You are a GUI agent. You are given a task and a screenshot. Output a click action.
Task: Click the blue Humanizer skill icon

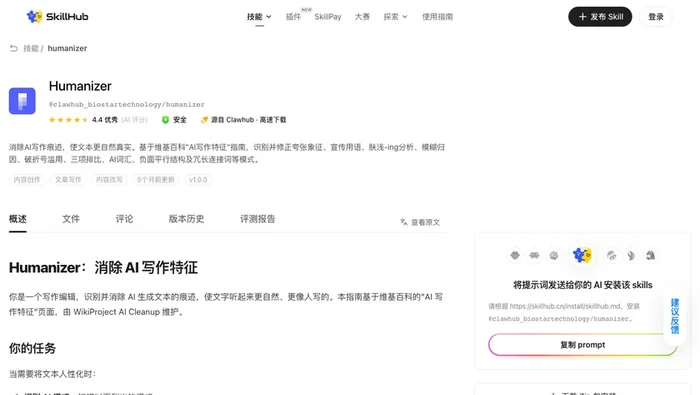click(22, 101)
